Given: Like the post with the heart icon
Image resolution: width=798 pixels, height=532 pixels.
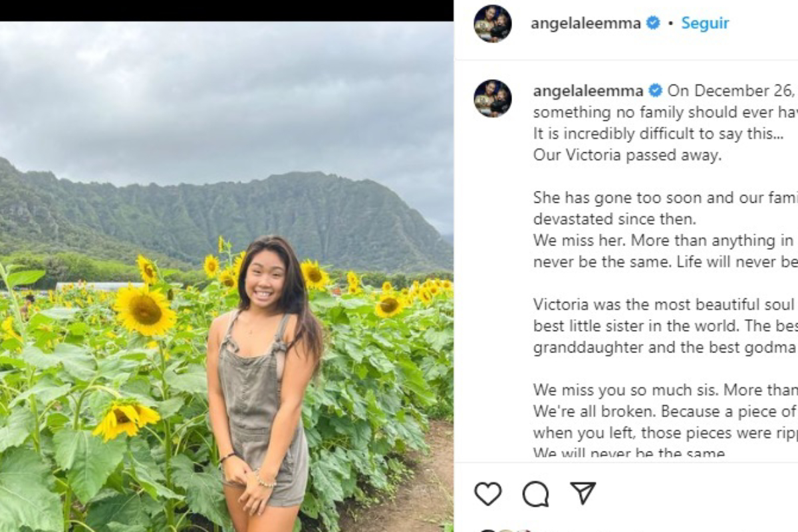Looking at the screenshot, I should click(487, 493).
